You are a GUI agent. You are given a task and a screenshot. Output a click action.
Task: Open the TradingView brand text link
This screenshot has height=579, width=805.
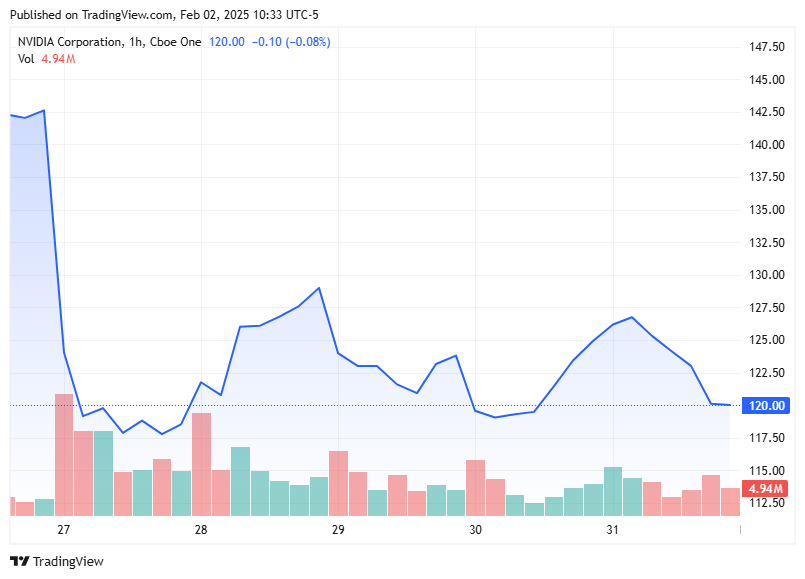68,562
